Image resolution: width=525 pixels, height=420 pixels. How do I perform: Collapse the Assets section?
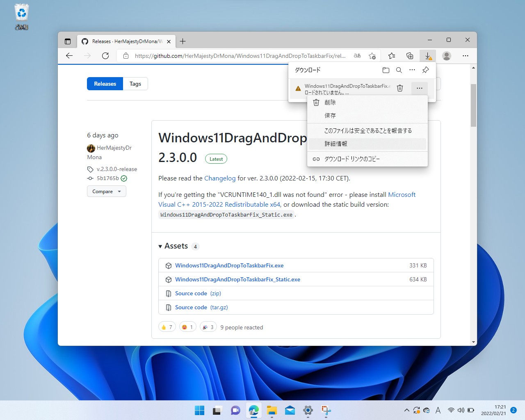click(160, 246)
